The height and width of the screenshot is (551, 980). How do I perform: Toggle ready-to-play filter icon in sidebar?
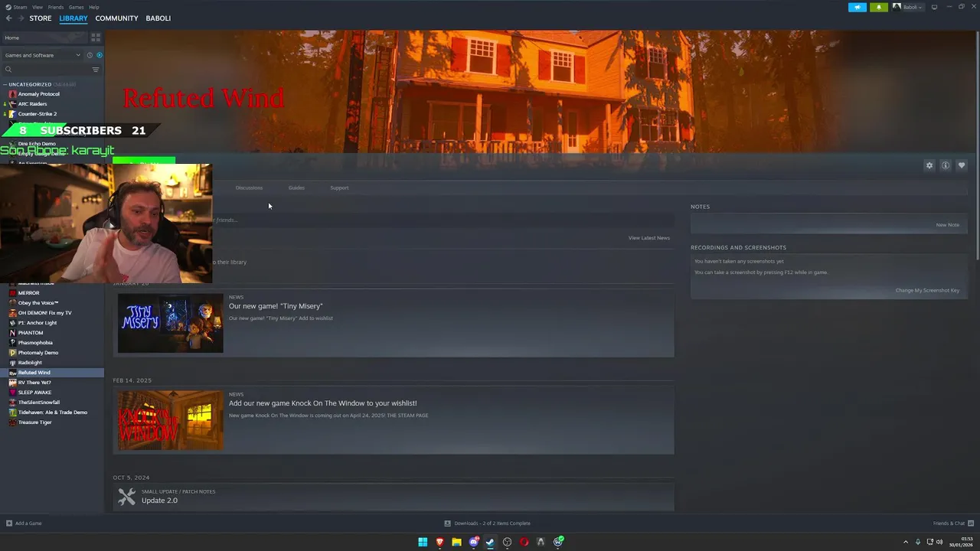coord(99,55)
